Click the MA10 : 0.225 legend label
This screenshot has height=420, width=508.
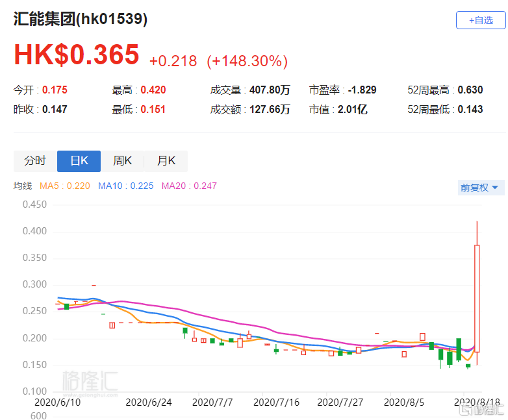coord(126,186)
